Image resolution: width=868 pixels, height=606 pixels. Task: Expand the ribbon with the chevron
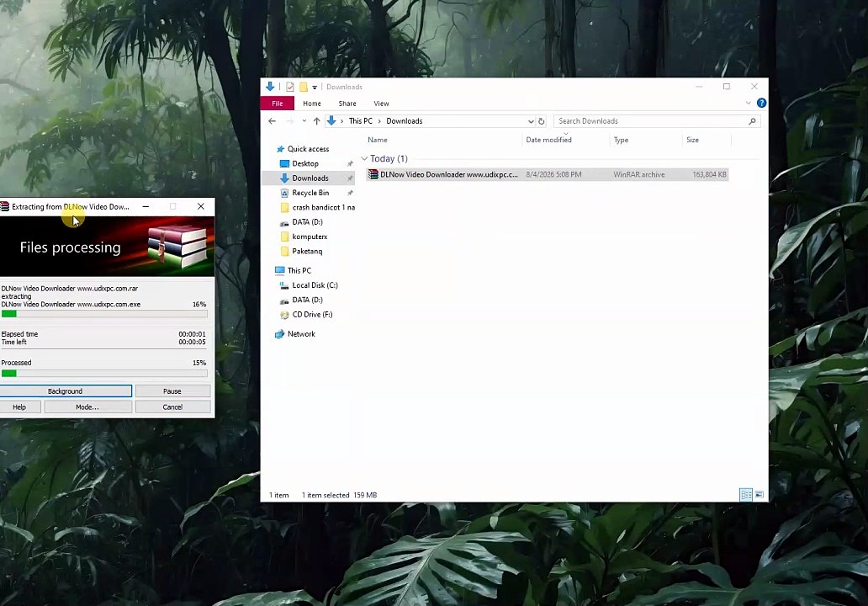click(x=748, y=103)
